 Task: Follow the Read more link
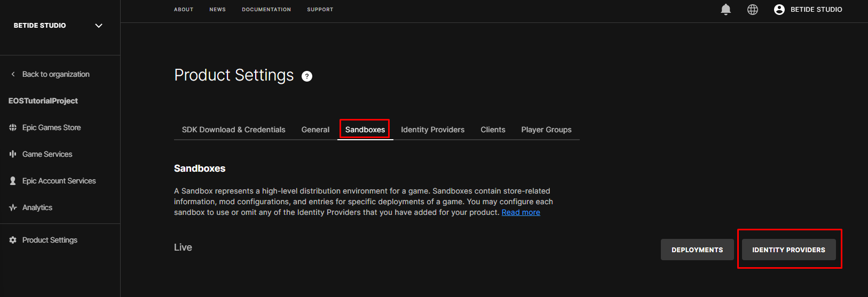[x=520, y=212]
